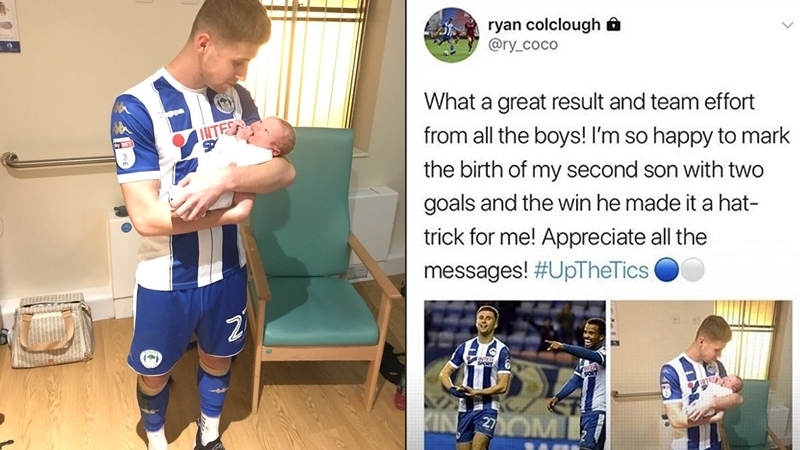Click the white circle emoji
The width and height of the screenshot is (800, 450).
coord(692,270)
